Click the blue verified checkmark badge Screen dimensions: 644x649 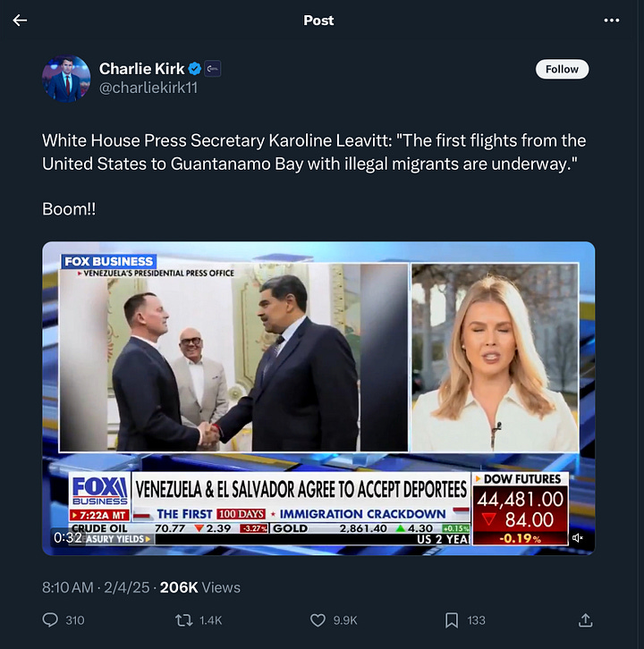(x=195, y=69)
